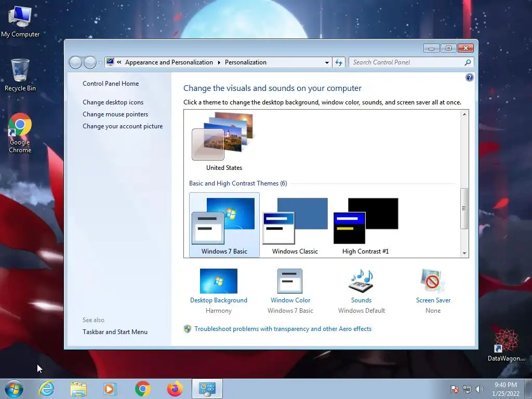The width and height of the screenshot is (532, 399).
Task: Open Taskbar and Start Menu link
Action: tap(115, 332)
